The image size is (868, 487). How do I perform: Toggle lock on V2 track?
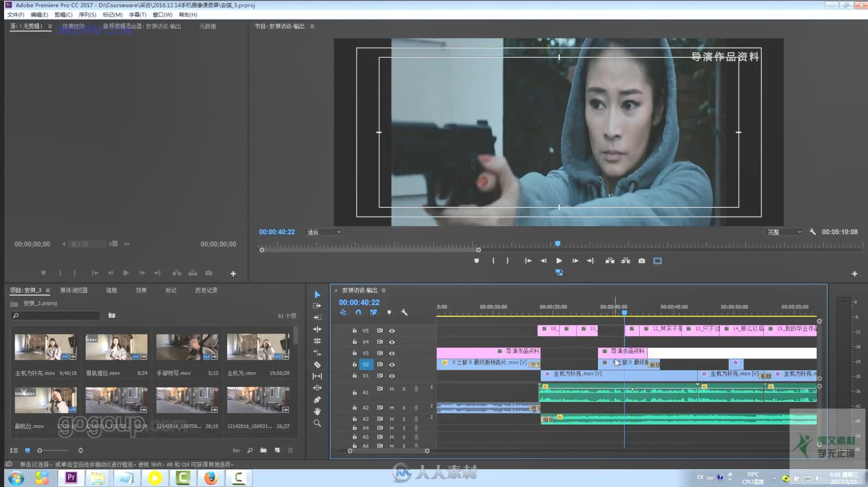point(354,364)
